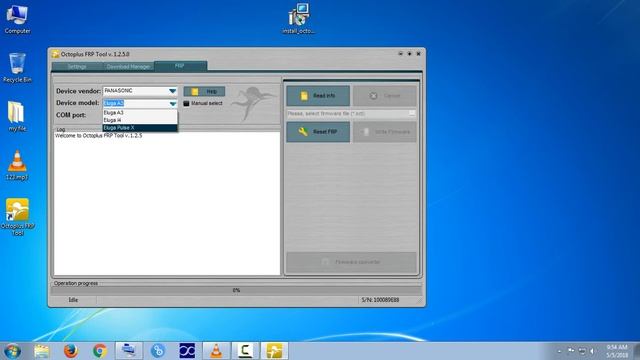Image resolution: width=640 pixels, height=360 pixels.
Task: Launch Firefox from the taskbar
Action: (71, 351)
